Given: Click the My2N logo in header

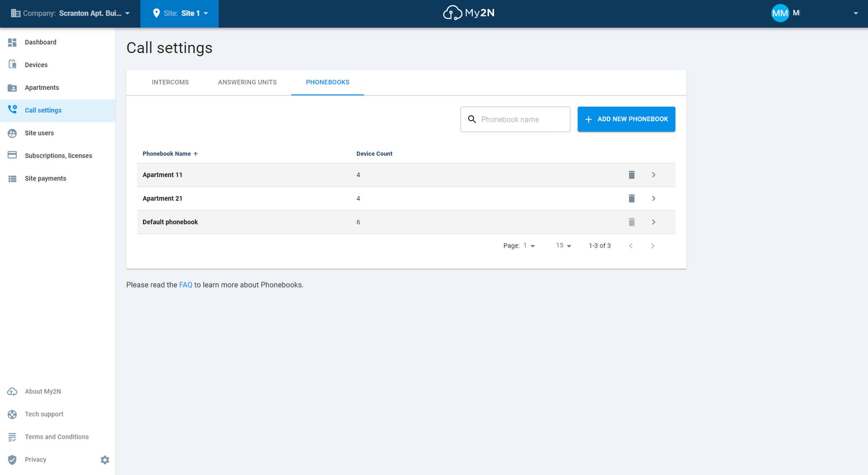Looking at the screenshot, I should tap(469, 13).
